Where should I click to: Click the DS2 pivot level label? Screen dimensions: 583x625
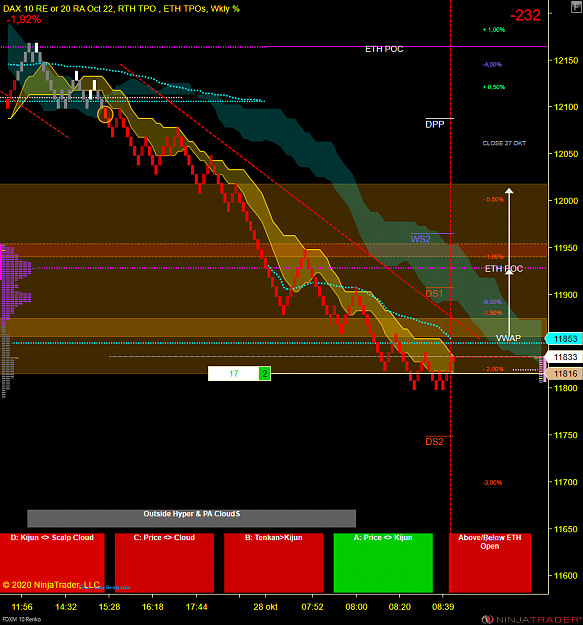(x=434, y=442)
